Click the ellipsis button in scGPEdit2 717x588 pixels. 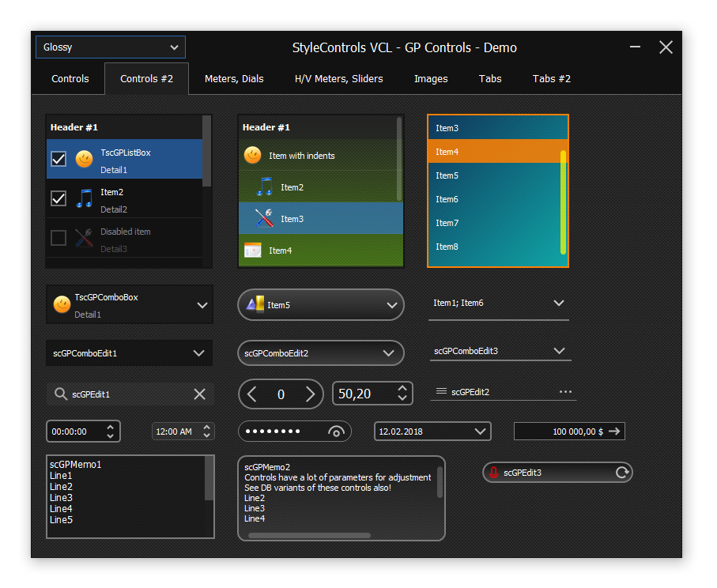coord(566,392)
